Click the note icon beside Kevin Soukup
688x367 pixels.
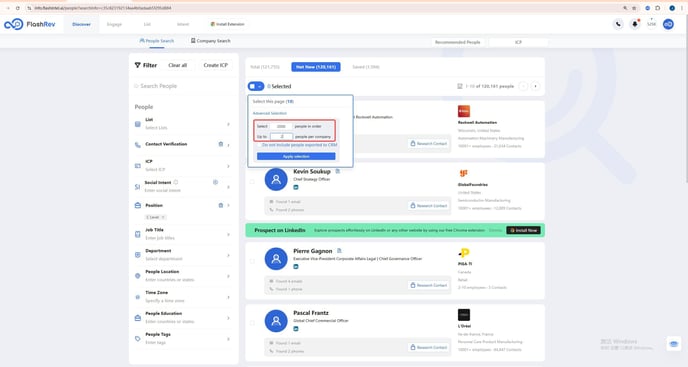click(x=337, y=171)
